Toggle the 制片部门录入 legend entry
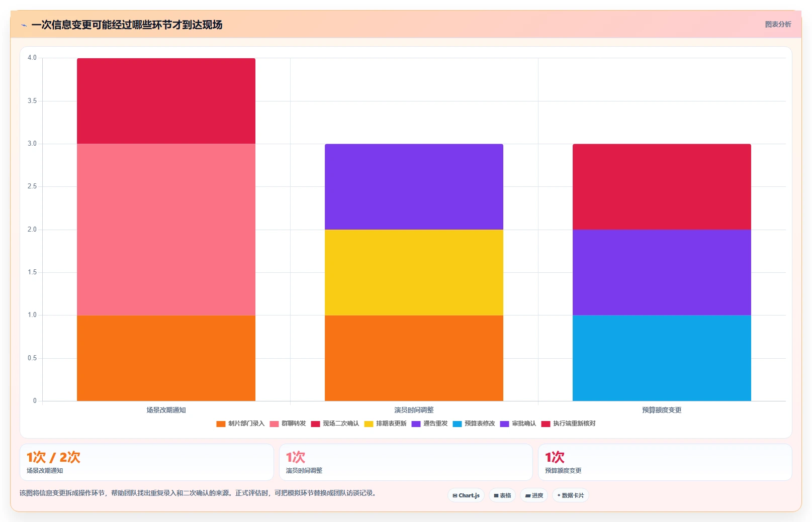This screenshot has width=812, height=522. [x=240, y=424]
